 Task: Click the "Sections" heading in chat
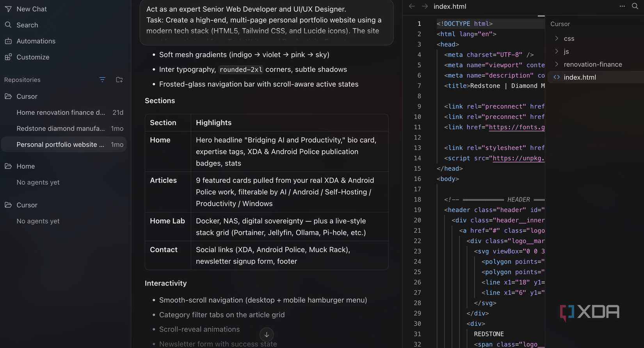pyautogui.click(x=160, y=101)
